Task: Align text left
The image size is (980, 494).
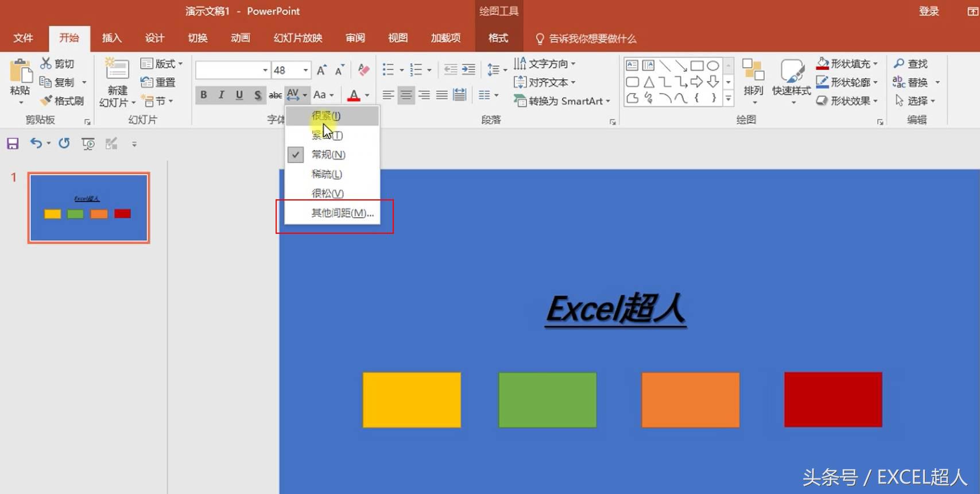Action: click(388, 95)
